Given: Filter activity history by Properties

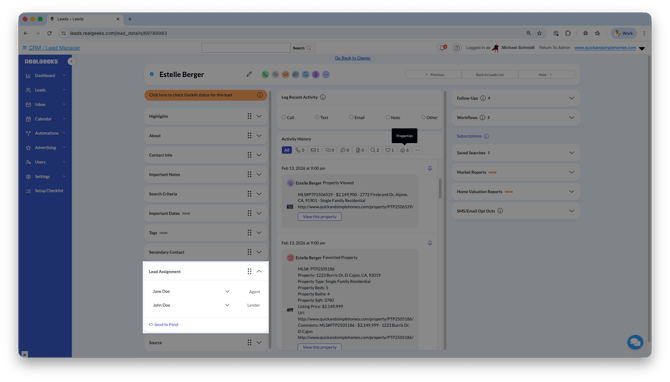Looking at the screenshot, I should [x=404, y=150].
